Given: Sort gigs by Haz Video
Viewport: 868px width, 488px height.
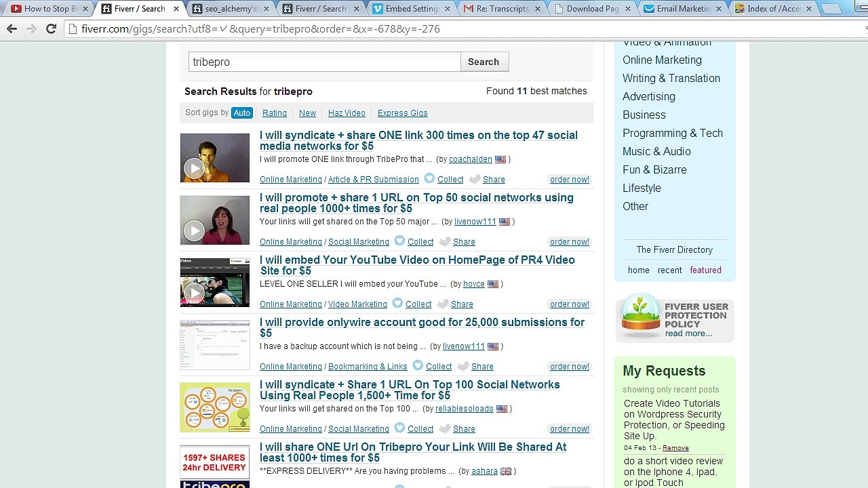Looking at the screenshot, I should pyautogui.click(x=347, y=113).
